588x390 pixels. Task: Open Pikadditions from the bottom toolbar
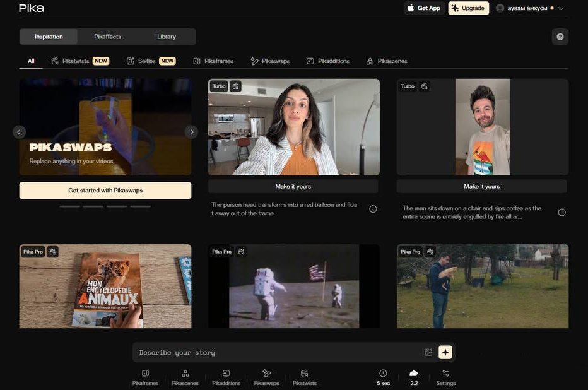tap(226, 374)
